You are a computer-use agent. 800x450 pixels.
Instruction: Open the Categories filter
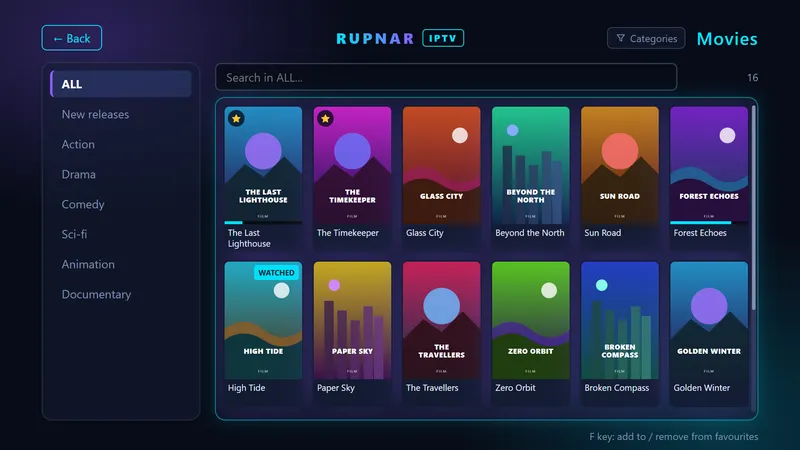click(646, 38)
